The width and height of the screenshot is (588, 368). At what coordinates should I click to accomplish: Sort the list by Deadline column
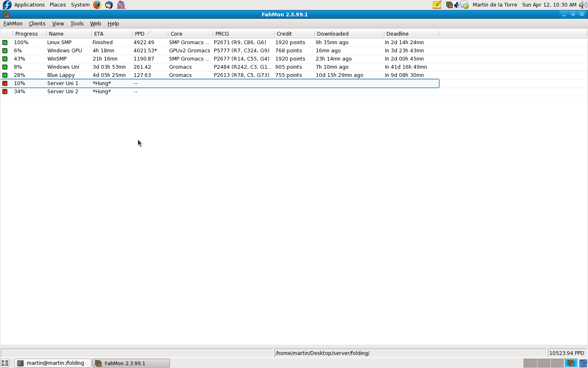click(397, 34)
